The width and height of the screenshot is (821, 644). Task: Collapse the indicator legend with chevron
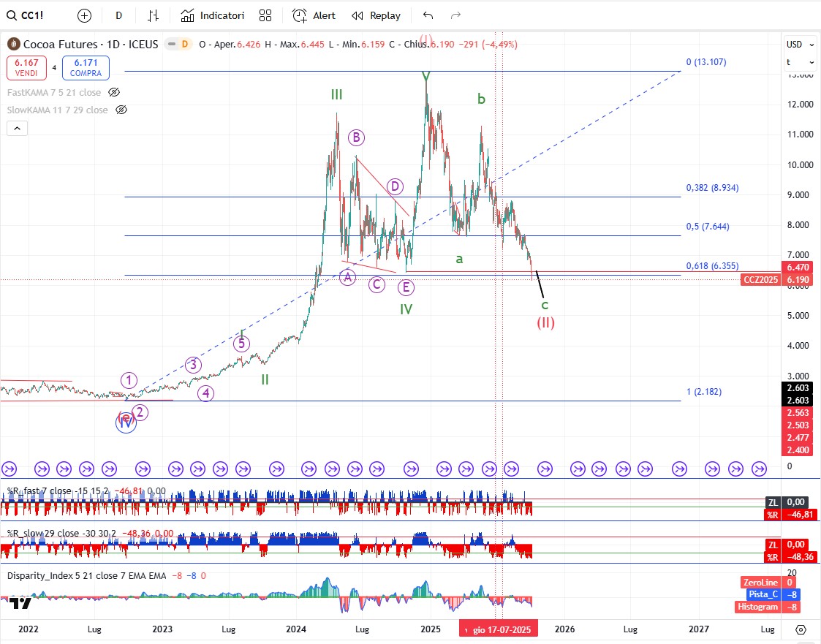18,129
